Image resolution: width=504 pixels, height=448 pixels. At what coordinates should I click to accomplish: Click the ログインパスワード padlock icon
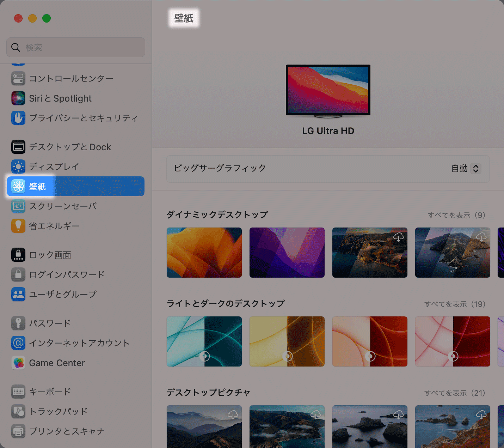(x=18, y=274)
